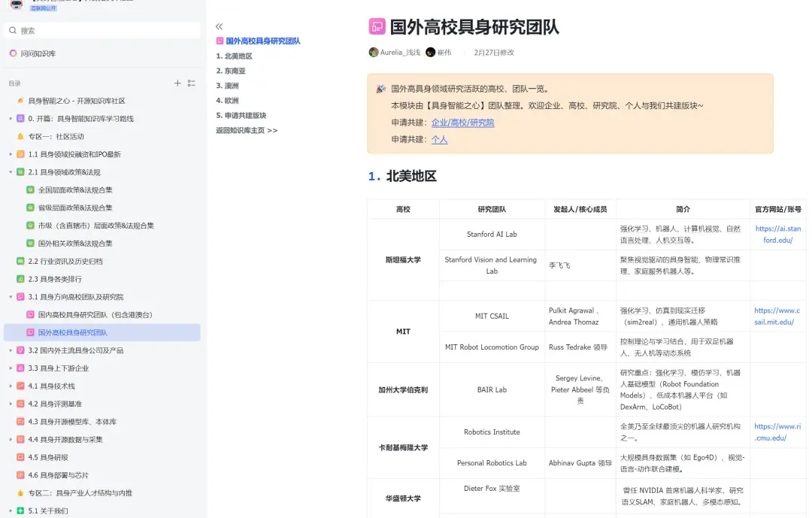Image resolution: width=812 pixels, height=518 pixels.
Task: Click the 北美地区 section heading
Action: (412, 176)
